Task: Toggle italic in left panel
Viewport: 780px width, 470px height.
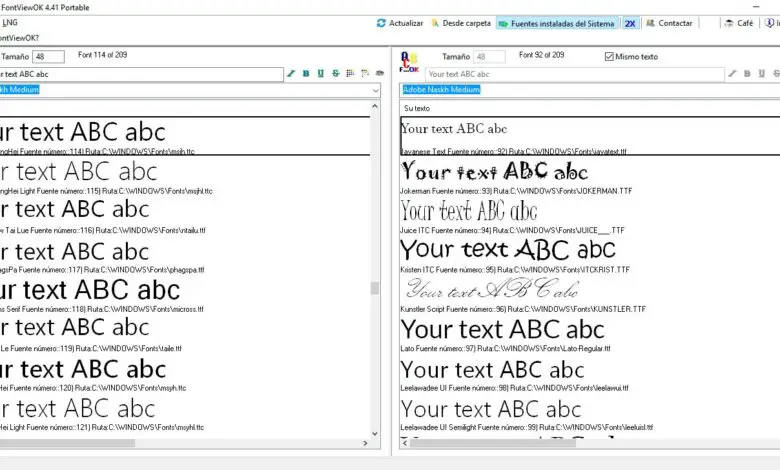Action: pyautogui.click(x=291, y=73)
